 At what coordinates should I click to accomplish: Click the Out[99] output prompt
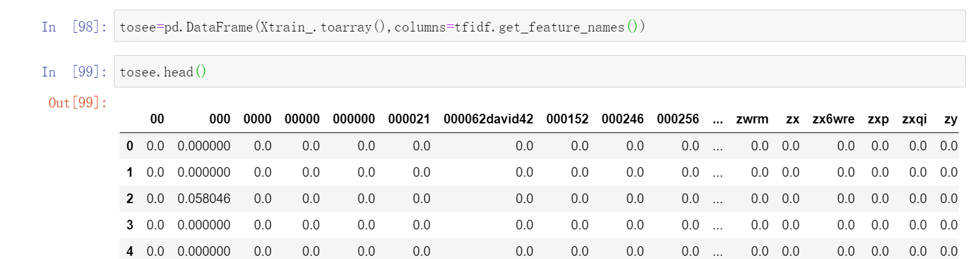78,103
